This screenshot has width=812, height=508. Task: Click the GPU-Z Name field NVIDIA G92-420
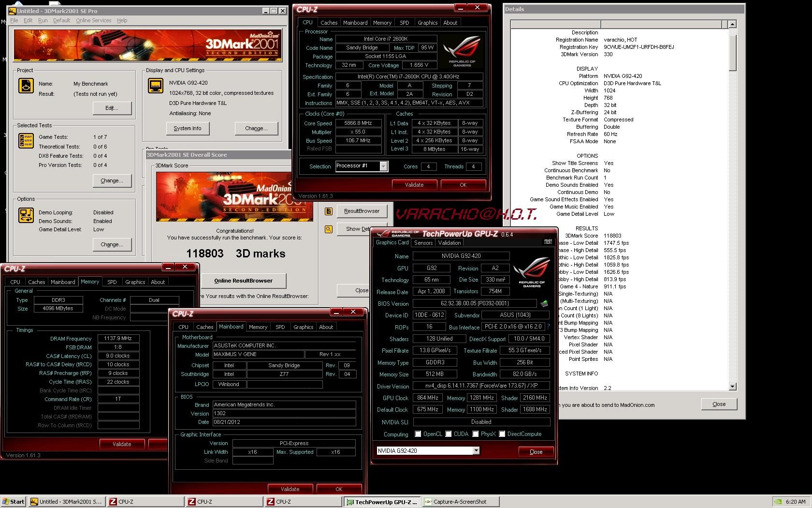[461, 256]
